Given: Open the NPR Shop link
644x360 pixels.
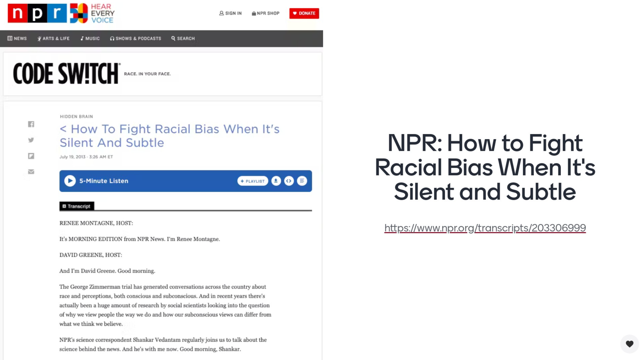Looking at the screenshot, I should tap(266, 13).
